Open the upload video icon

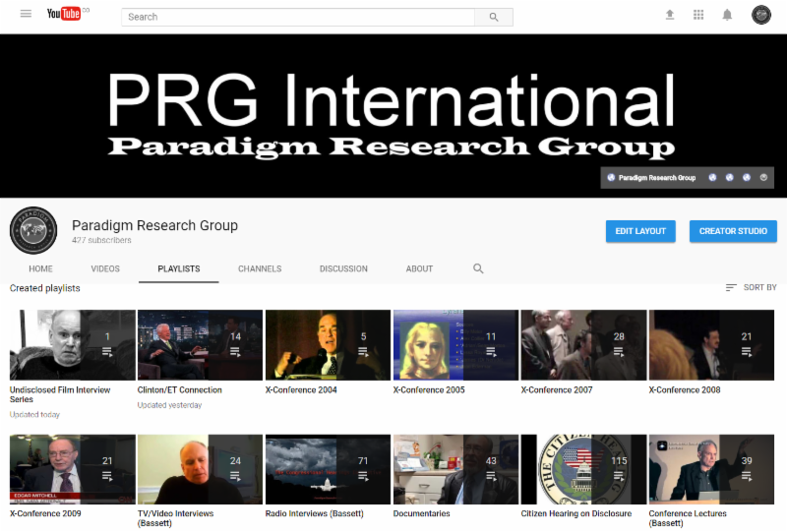(670, 15)
